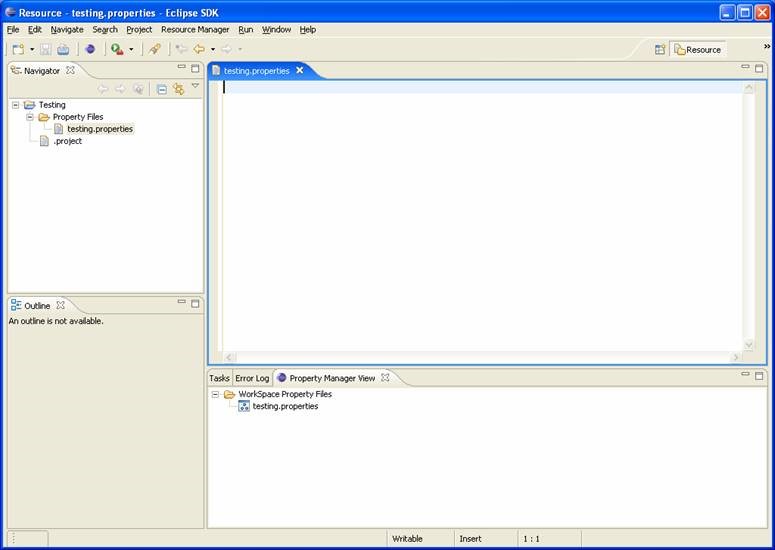Click the Print toolbar icon
The height and width of the screenshot is (550, 775).
coord(63,49)
